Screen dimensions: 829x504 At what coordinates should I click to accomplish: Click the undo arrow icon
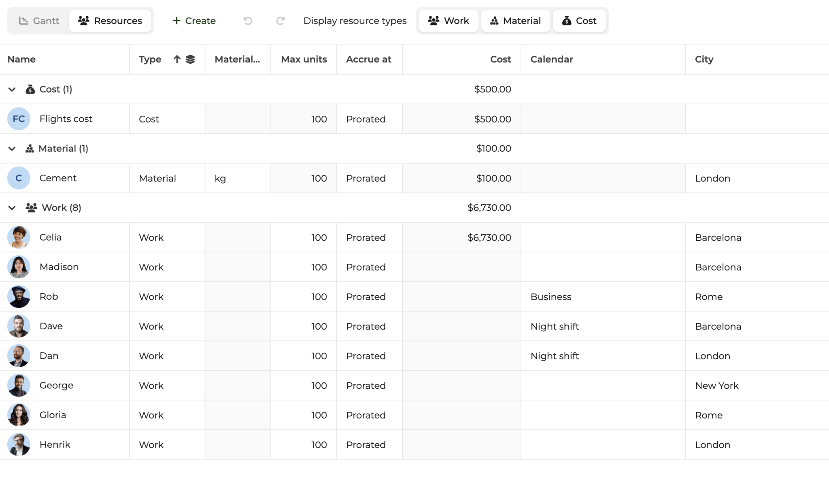click(248, 21)
